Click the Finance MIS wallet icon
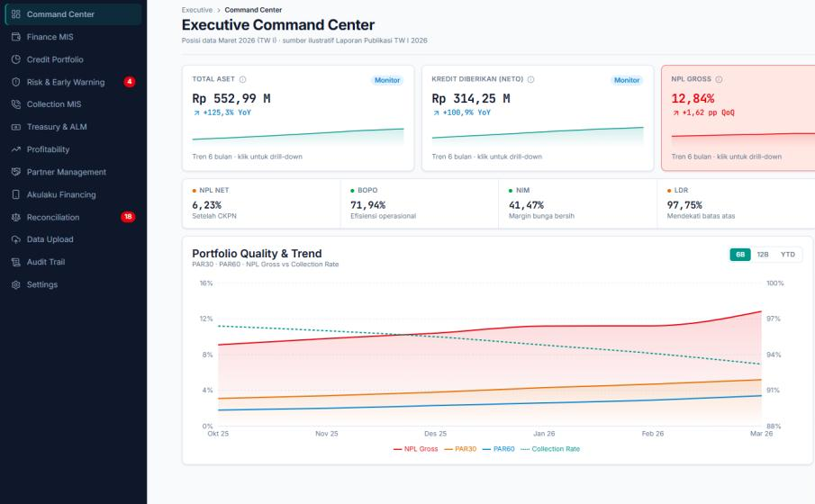This screenshot has height=504, width=815. tap(16, 37)
